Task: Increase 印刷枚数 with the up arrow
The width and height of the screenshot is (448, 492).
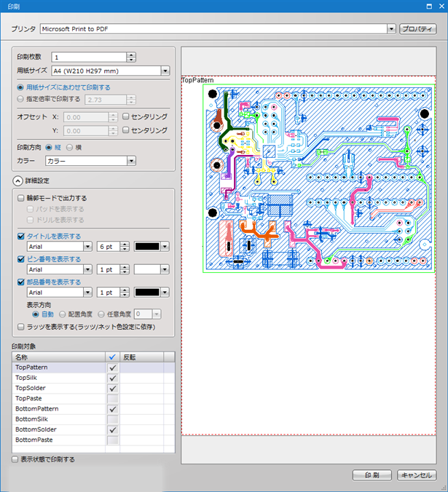Action: click(130, 54)
